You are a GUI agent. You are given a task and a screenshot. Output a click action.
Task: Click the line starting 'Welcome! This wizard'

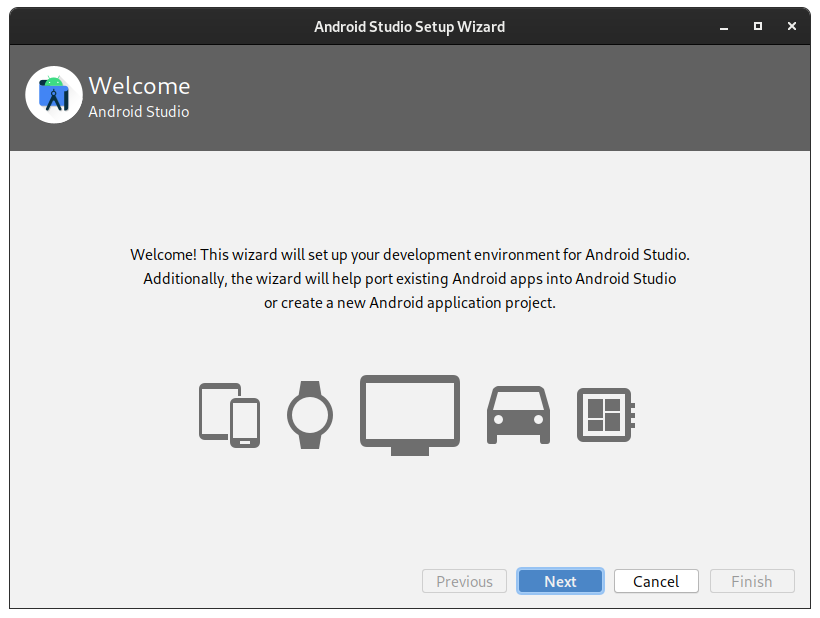click(410, 255)
